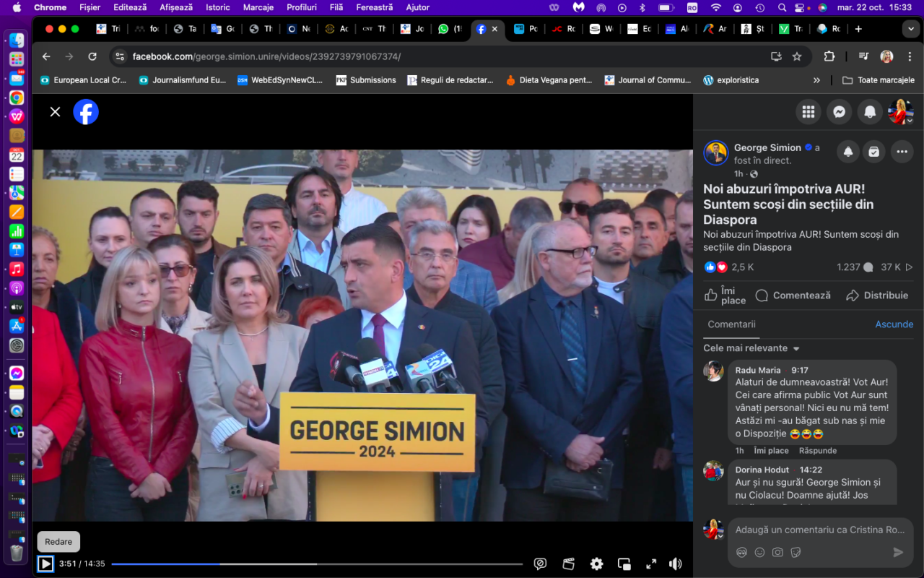The height and width of the screenshot is (578, 924).
Task: Mute the video with the volume icon
Action: point(676,564)
